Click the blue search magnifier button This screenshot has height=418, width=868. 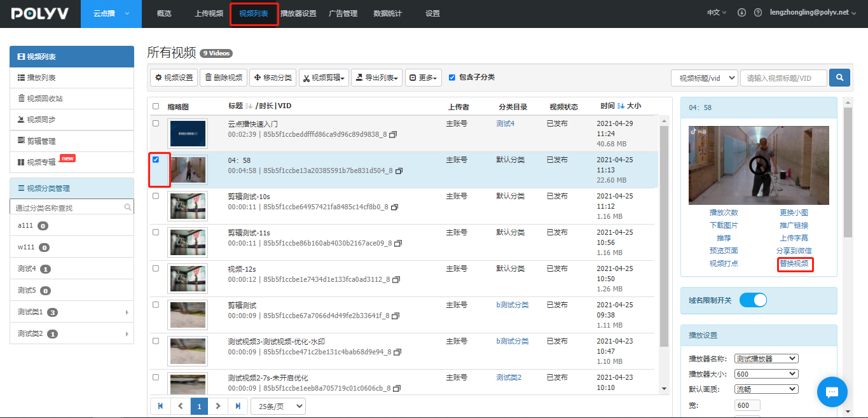point(840,78)
